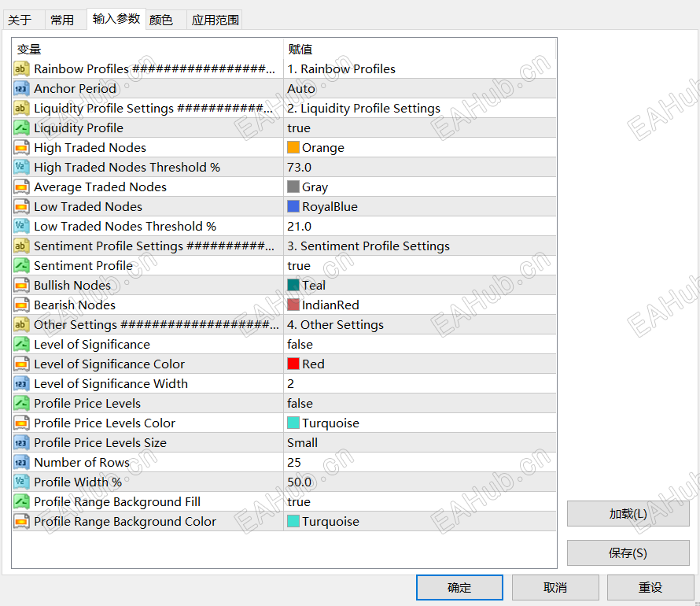Cancel with the 取消 button
The image size is (700, 606).
pyautogui.click(x=555, y=587)
